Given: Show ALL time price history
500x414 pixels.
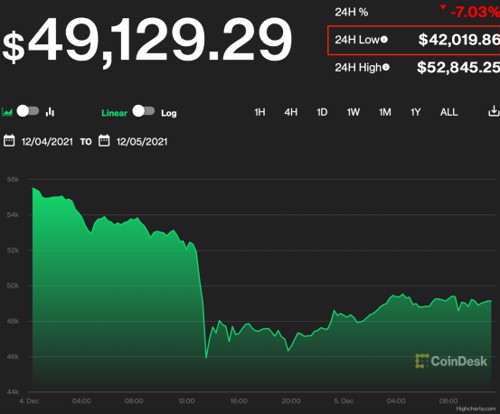Looking at the screenshot, I should point(449,112).
